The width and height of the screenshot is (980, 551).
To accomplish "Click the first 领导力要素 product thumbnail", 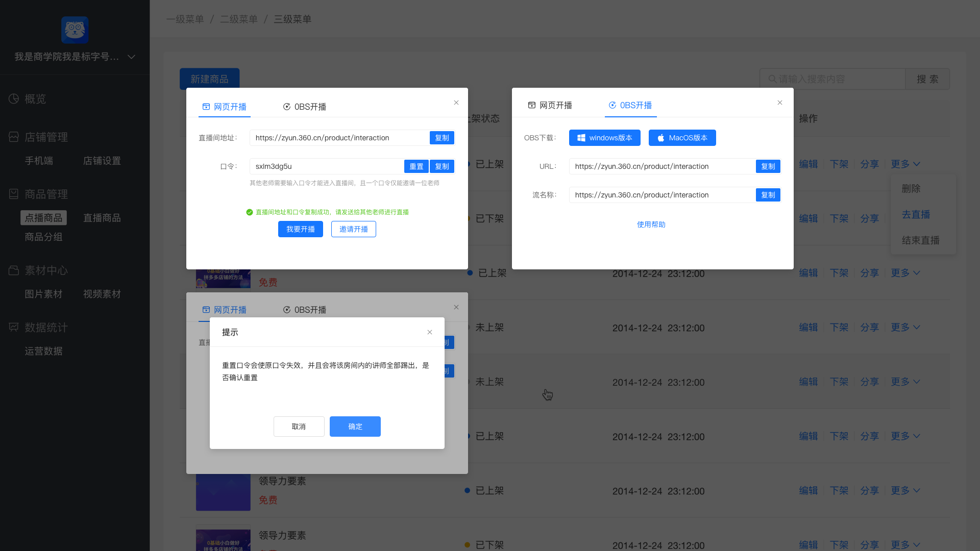I will pos(223,492).
